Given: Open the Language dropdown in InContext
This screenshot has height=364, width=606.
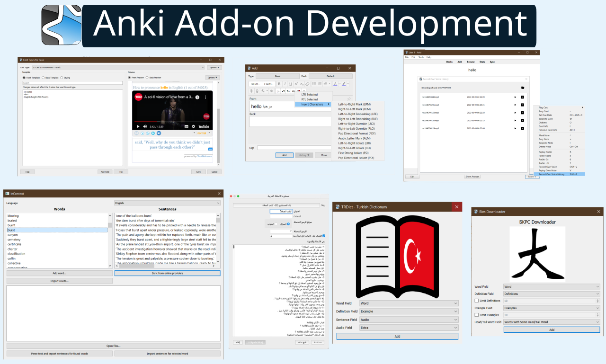Looking at the screenshot, I should (x=167, y=203).
